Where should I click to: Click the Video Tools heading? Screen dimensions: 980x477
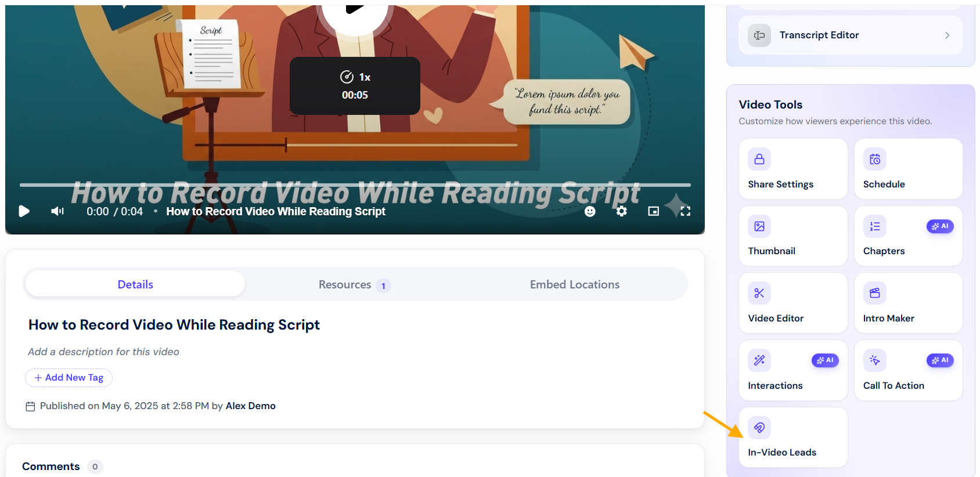pos(770,104)
